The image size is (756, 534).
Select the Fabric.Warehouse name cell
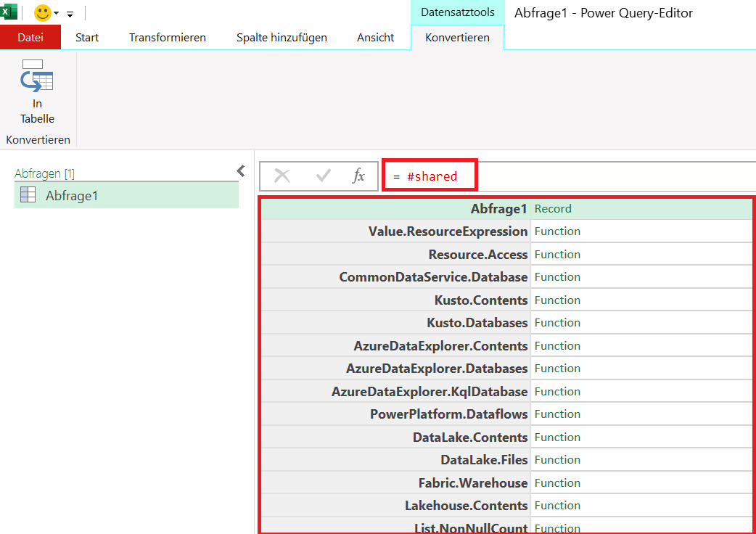coord(396,483)
